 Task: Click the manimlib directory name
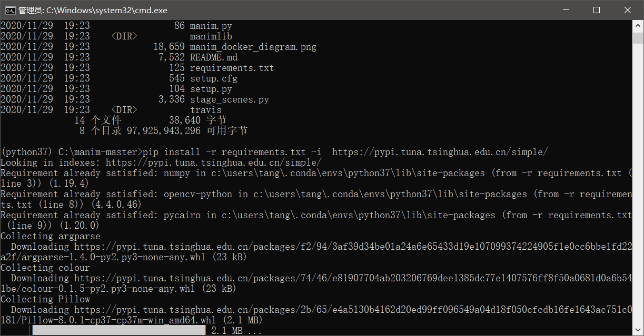click(211, 36)
